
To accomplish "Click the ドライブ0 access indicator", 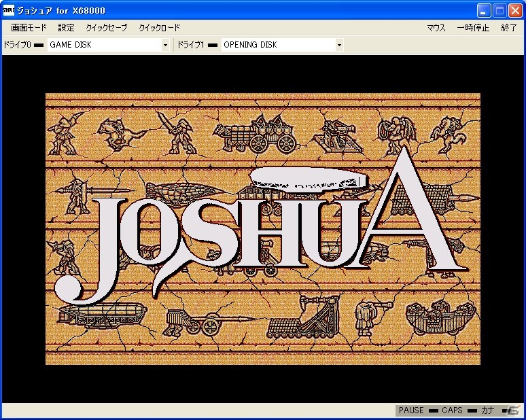I will point(39,46).
